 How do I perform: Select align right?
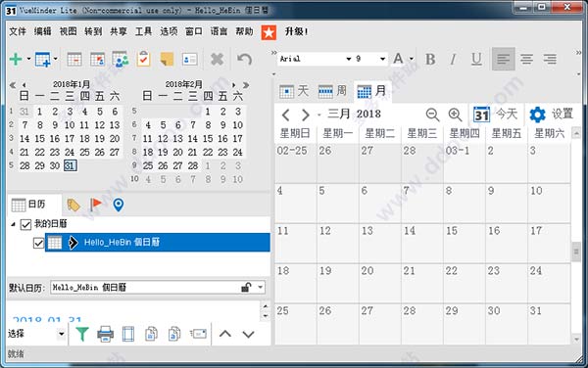tap(550, 59)
